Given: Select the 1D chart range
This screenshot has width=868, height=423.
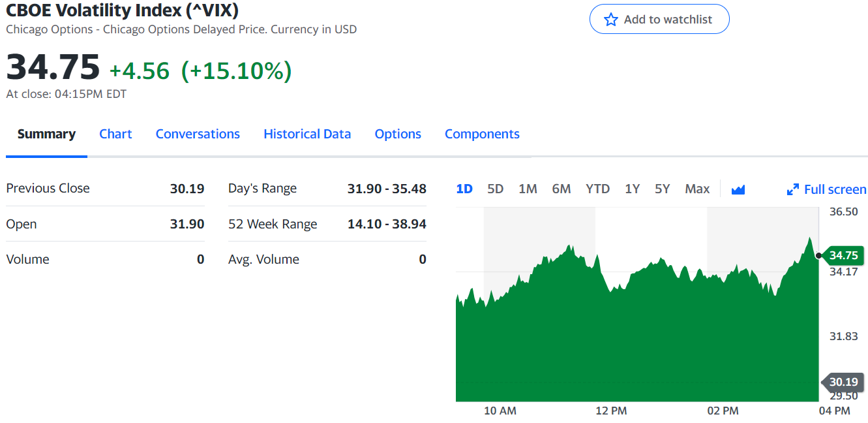Looking at the screenshot, I should (x=464, y=189).
